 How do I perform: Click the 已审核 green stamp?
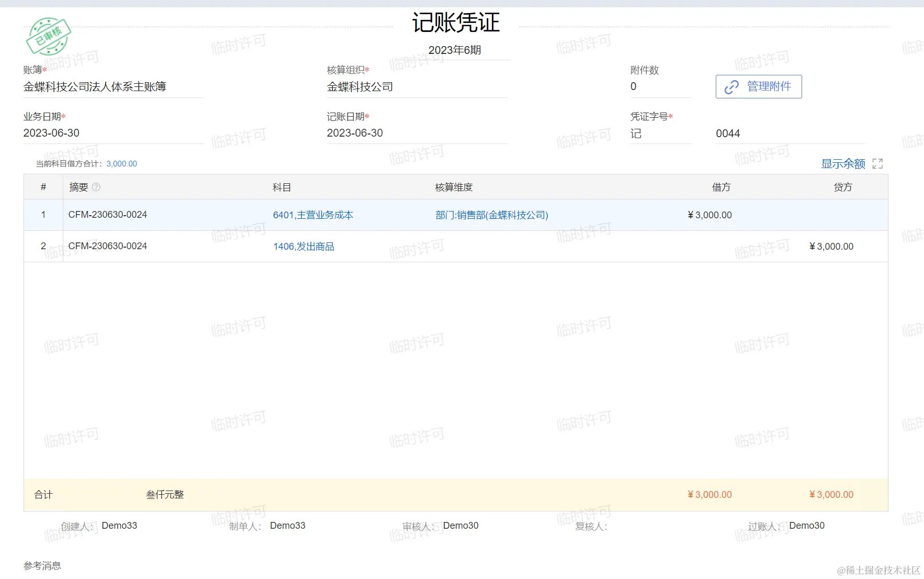tap(49, 36)
